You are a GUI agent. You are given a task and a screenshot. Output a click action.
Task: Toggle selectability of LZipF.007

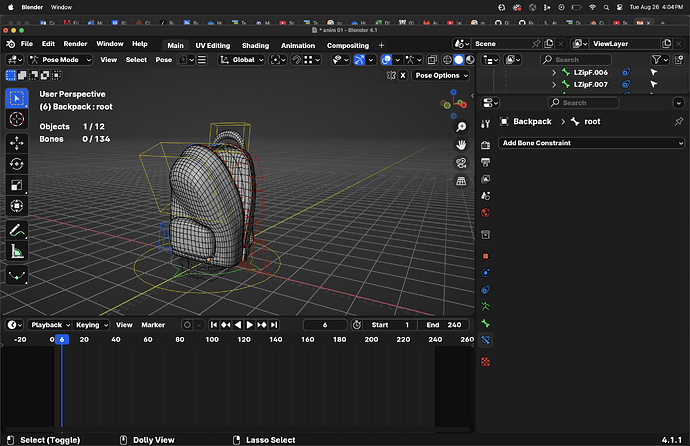coord(654,84)
